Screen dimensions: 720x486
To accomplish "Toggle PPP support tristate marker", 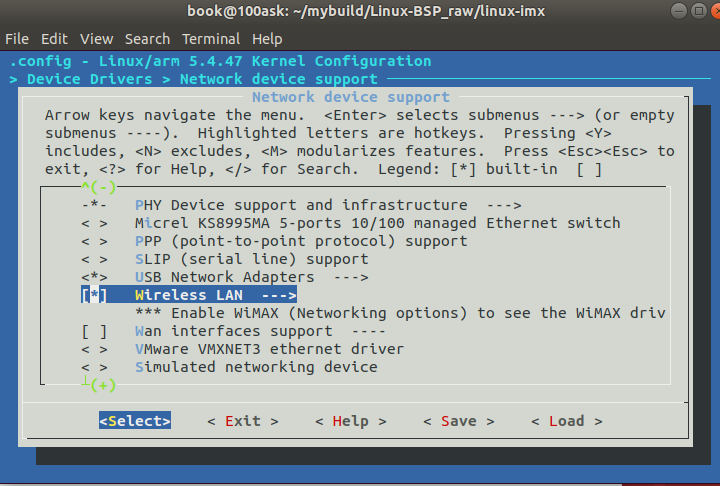I will coord(94,241).
